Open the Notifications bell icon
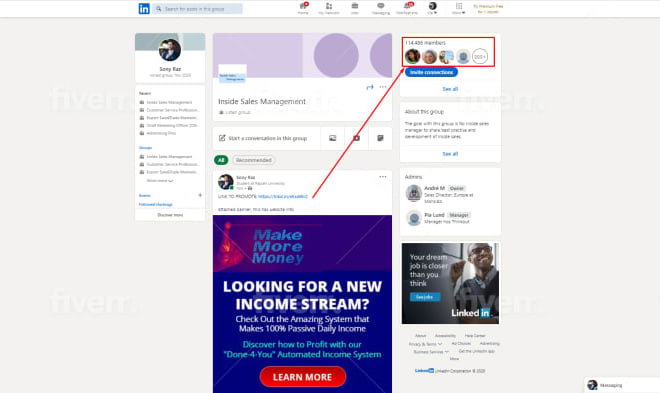This screenshot has width=660, height=393. [407, 8]
